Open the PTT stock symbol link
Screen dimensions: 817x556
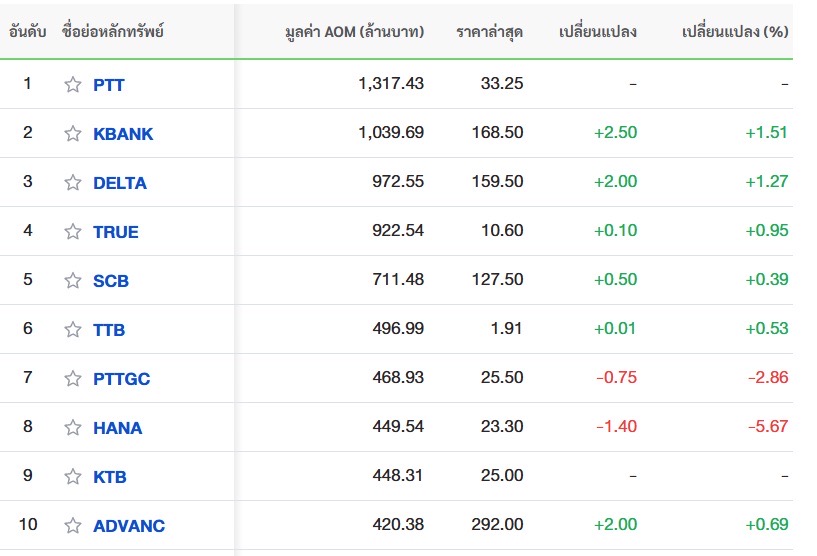coord(109,85)
